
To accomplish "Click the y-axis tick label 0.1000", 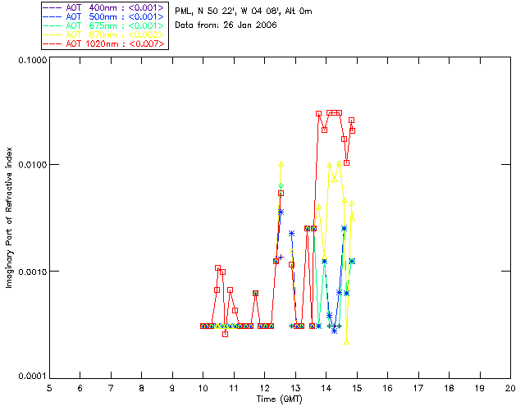I will point(33,60).
